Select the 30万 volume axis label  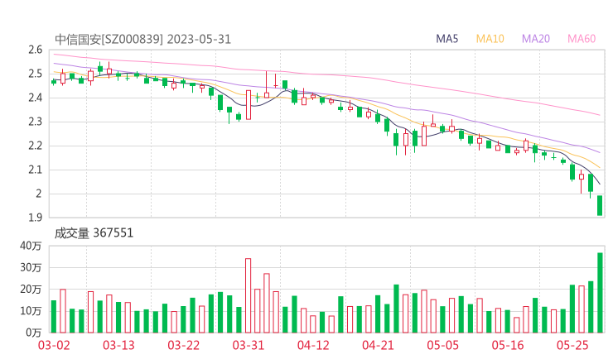point(31,267)
